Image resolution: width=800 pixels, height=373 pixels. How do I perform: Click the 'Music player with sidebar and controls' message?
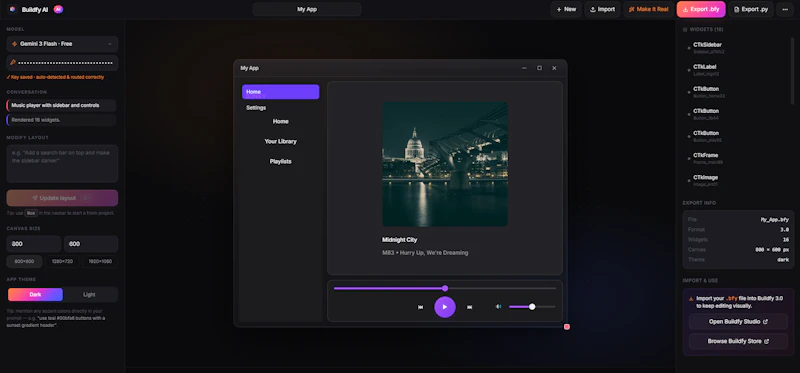[61, 106]
